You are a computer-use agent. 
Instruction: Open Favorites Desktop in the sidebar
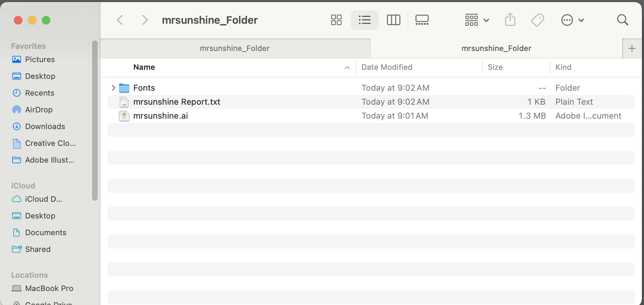pos(40,76)
